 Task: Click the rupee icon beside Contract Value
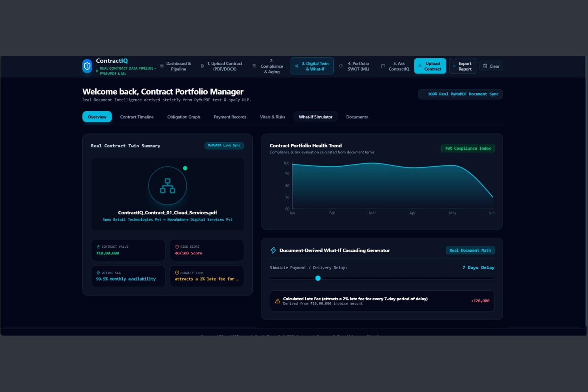98,247
